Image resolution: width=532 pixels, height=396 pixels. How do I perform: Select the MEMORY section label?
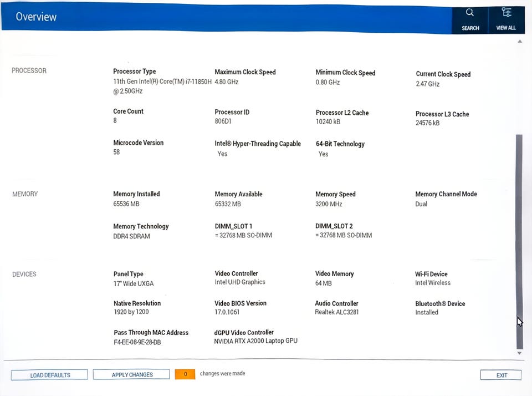[x=25, y=194]
